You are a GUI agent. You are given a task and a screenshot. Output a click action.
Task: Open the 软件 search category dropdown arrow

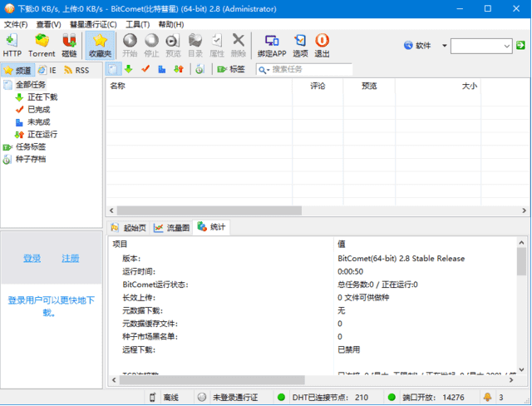tap(444, 46)
